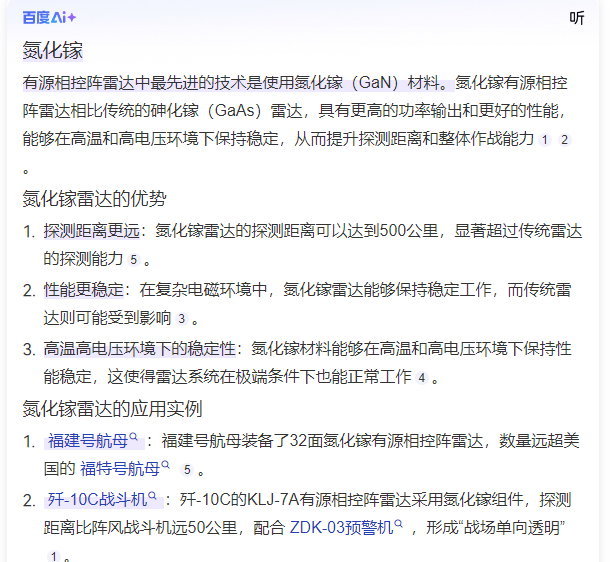This screenshot has height=562, width=613.
Task: Click the 氮化镓雷达的优势 heading
Action: 94,198
